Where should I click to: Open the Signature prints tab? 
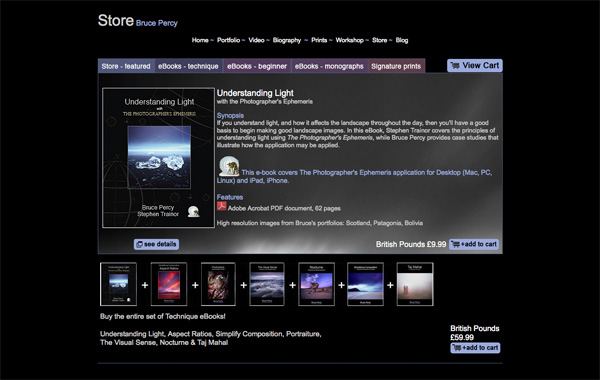pyautogui.click(x=396, y=66)
